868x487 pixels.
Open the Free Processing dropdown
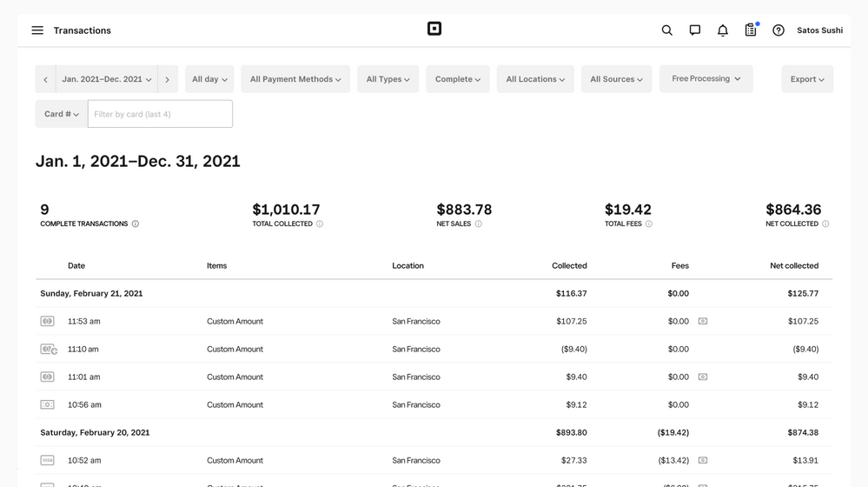click(706, 79)
